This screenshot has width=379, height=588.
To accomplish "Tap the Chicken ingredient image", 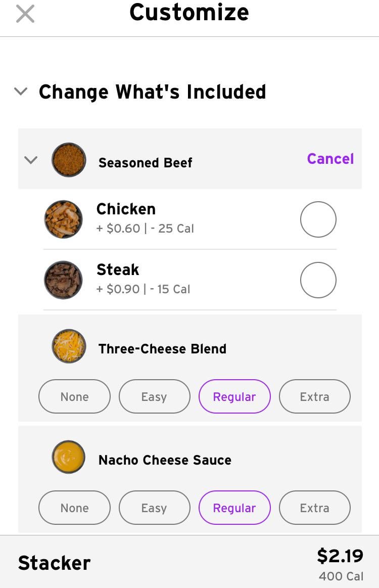I will [x=63, y=219].
